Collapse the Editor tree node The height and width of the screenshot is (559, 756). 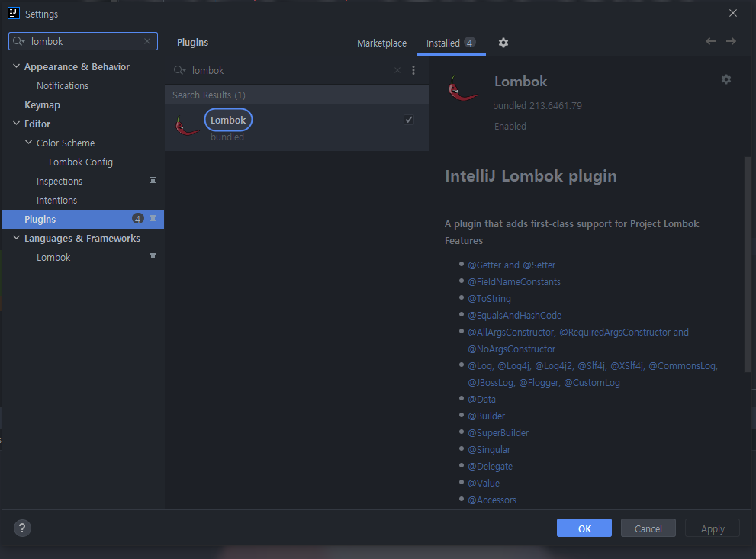(16, 124)
